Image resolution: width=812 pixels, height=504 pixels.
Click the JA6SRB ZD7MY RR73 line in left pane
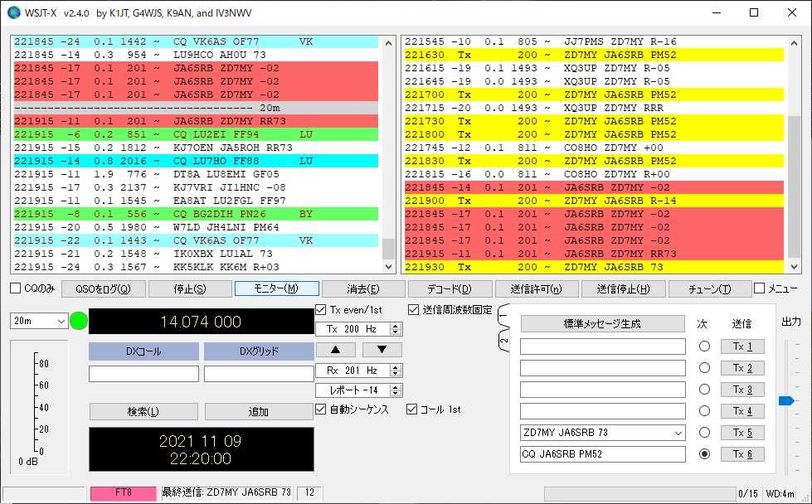point(196,121)
